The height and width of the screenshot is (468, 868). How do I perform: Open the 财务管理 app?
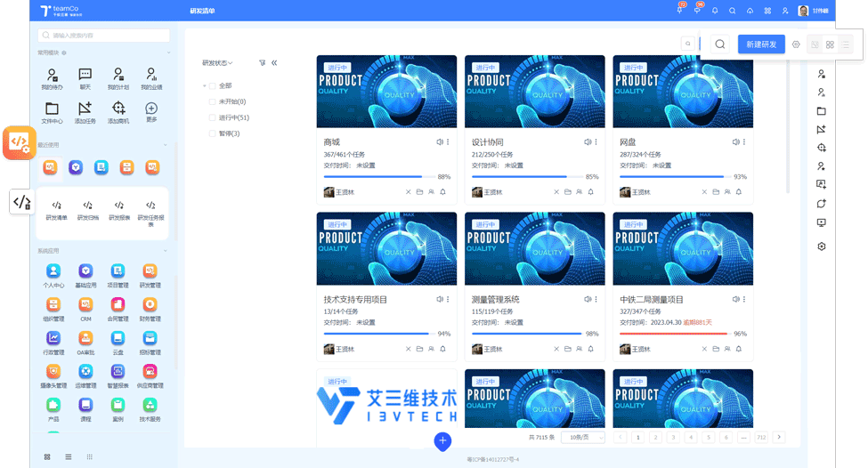pyautogui.click(x=150, y=310)
